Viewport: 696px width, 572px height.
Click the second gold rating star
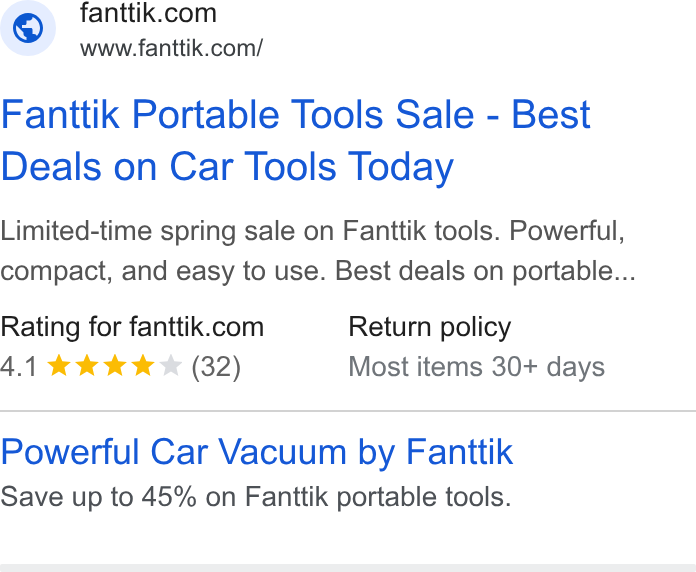[87, 366]
